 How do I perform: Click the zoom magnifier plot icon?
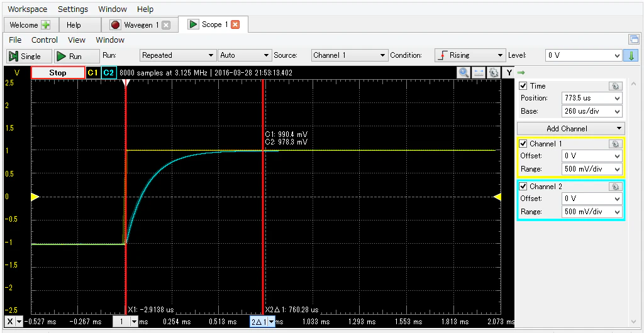tap(464, 73)
